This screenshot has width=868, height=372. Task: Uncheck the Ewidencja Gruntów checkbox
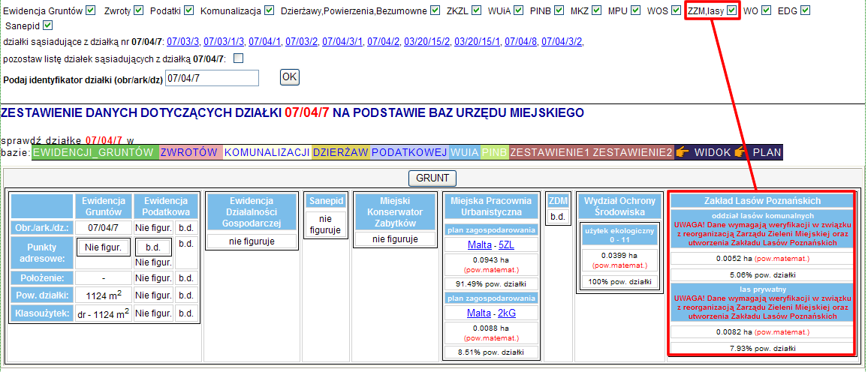tap(91, 10)
